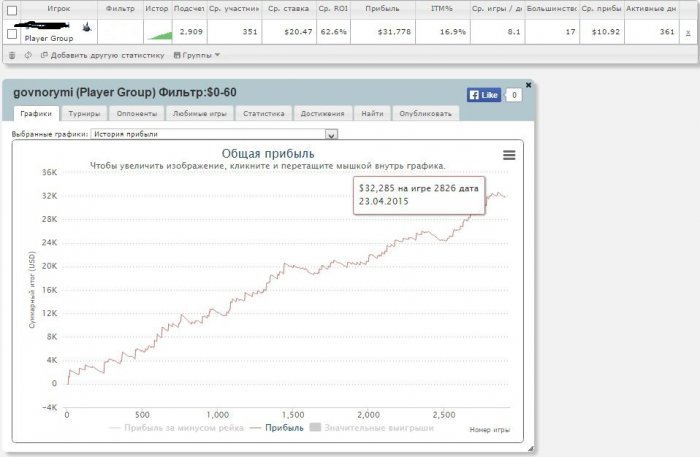Screen dimensions: 700x457
Task: Sort by 'Игрок' column header
Action: (x=58, y=8)
